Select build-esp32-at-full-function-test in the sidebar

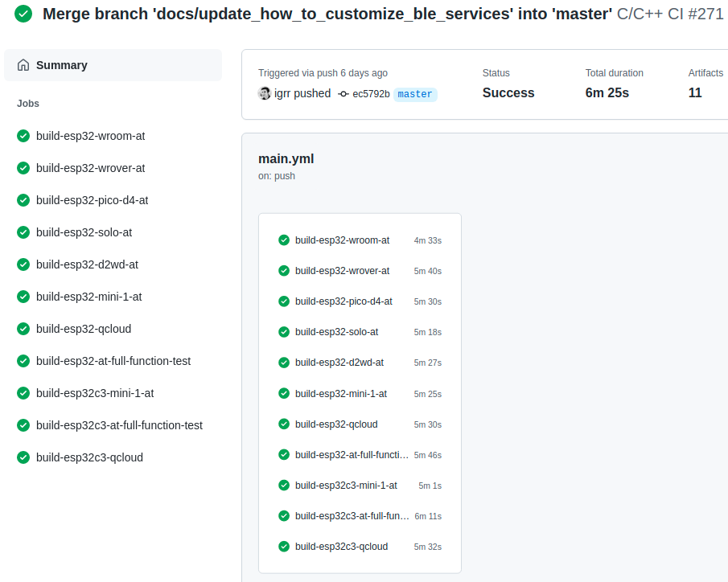point(113,361)
